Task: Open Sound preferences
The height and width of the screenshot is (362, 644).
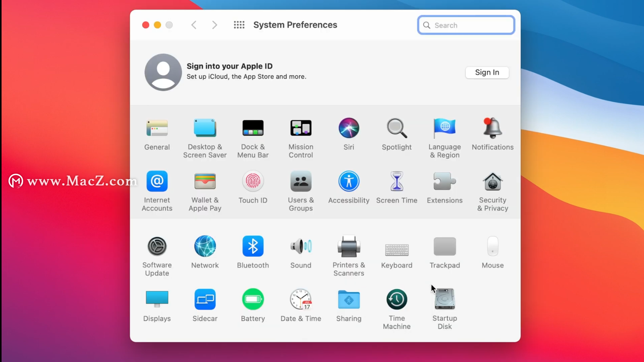Action: tap(301, 246)
